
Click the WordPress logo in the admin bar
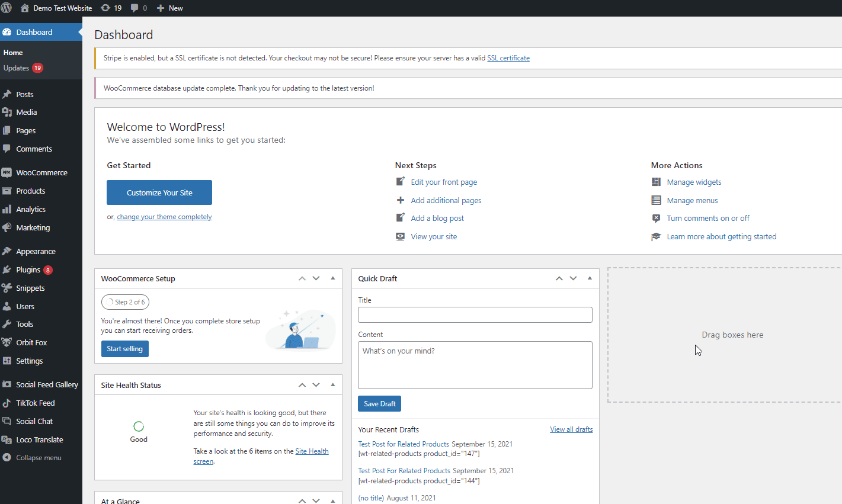pos(7,8)
